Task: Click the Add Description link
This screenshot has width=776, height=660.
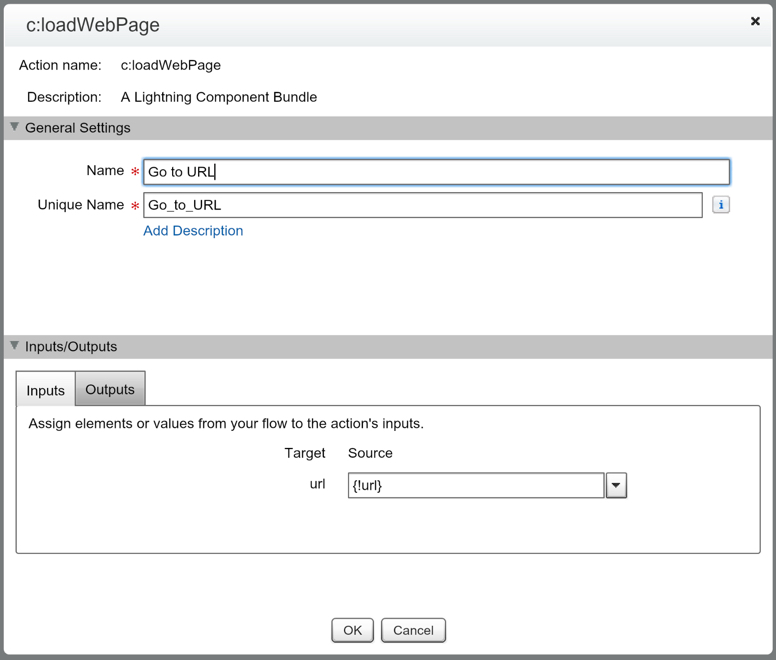Action: (x=193, y=231)
